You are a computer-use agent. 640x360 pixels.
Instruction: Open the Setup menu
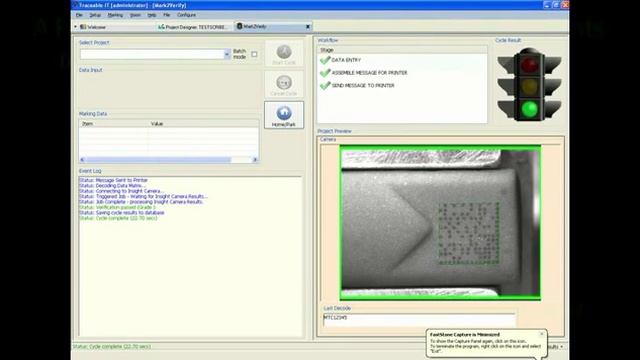point(95,15)
